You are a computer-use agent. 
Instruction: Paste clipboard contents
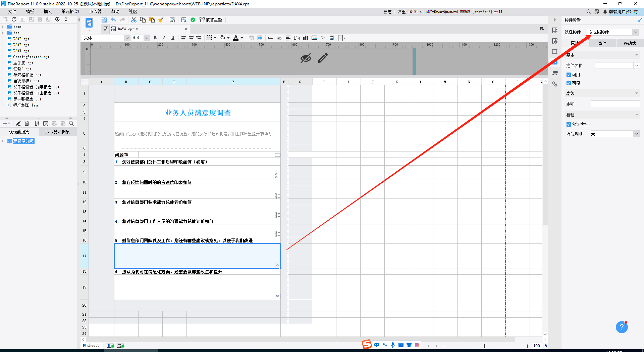click(152, 20)
